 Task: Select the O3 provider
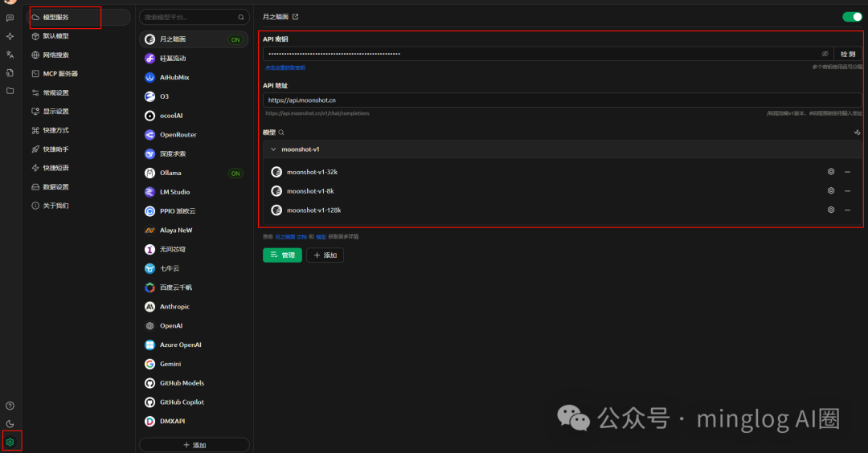click(194, 96)
